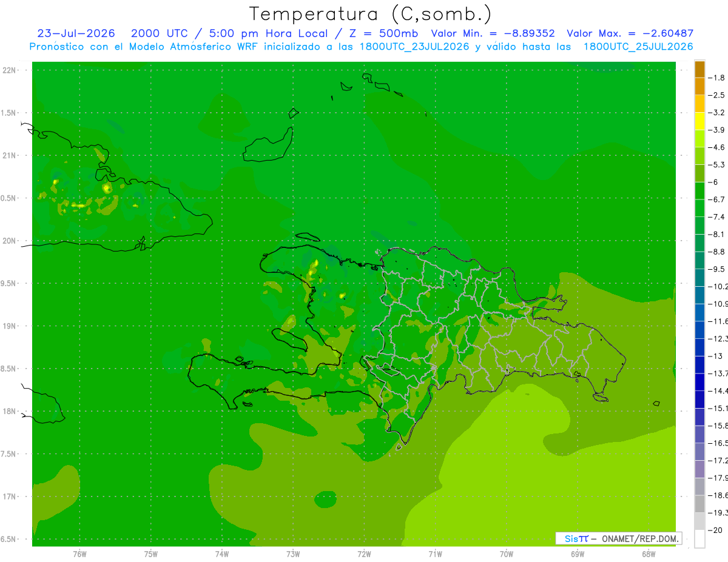
Task: Pick the legend band between -6 and -6.7
Action: coord(699,191)
